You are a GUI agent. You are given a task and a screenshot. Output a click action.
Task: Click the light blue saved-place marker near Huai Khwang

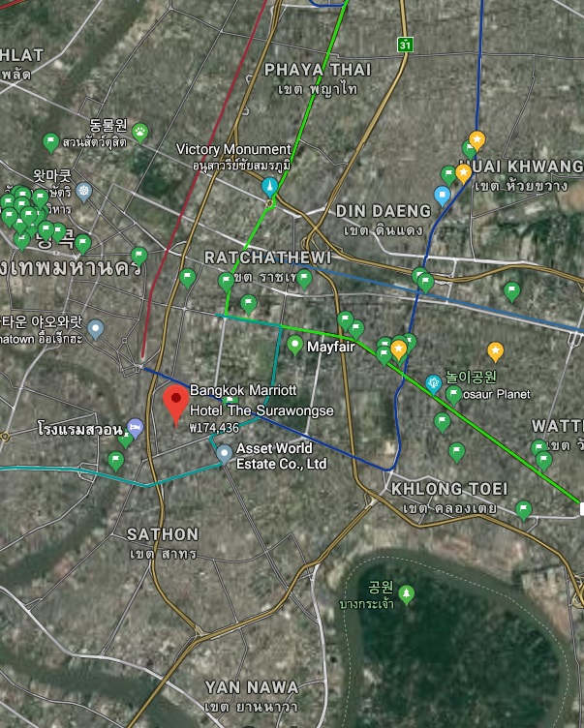443,196
